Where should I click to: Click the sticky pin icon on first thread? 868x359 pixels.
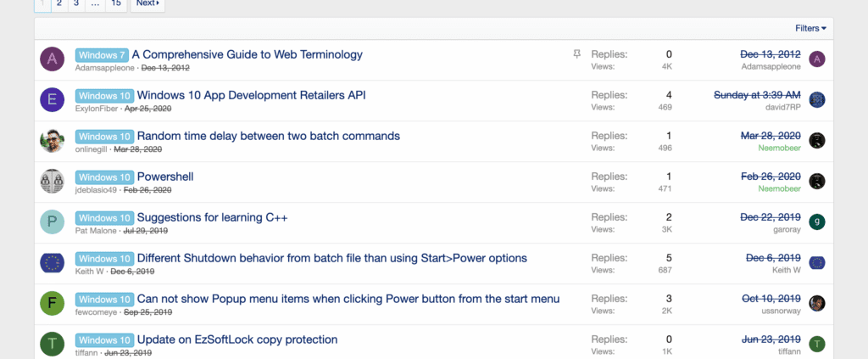tap(577, 54)
